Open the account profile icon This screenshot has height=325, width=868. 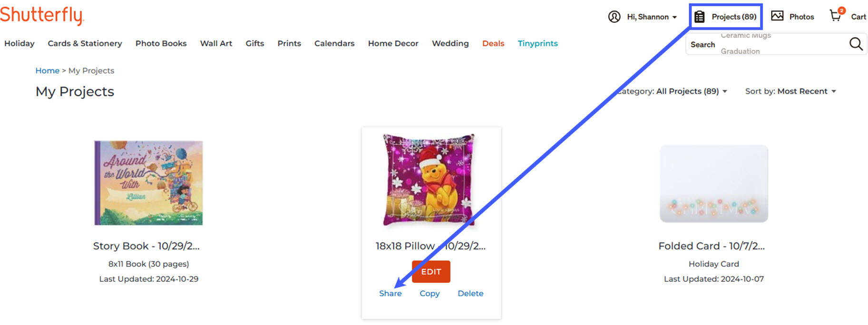click(614, 17)
